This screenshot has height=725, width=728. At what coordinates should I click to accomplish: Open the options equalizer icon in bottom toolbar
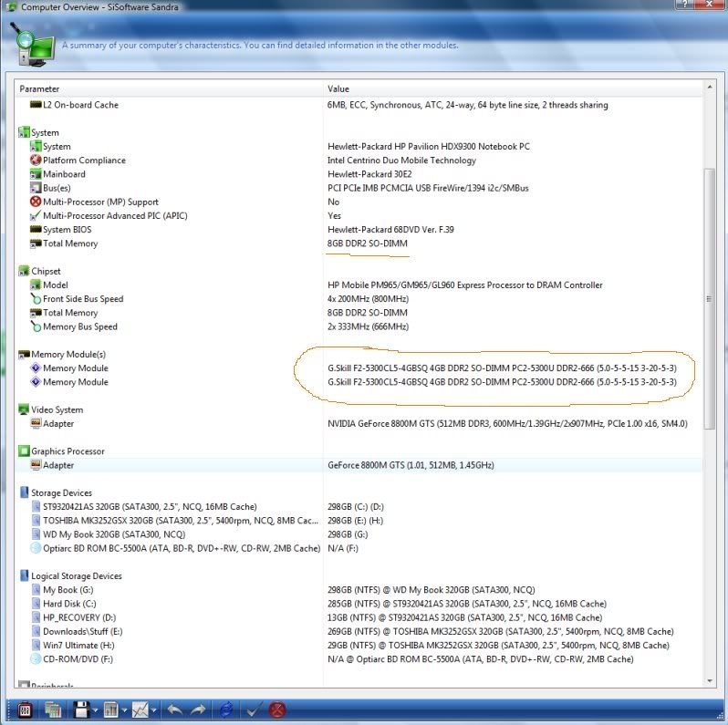point(25,709)
